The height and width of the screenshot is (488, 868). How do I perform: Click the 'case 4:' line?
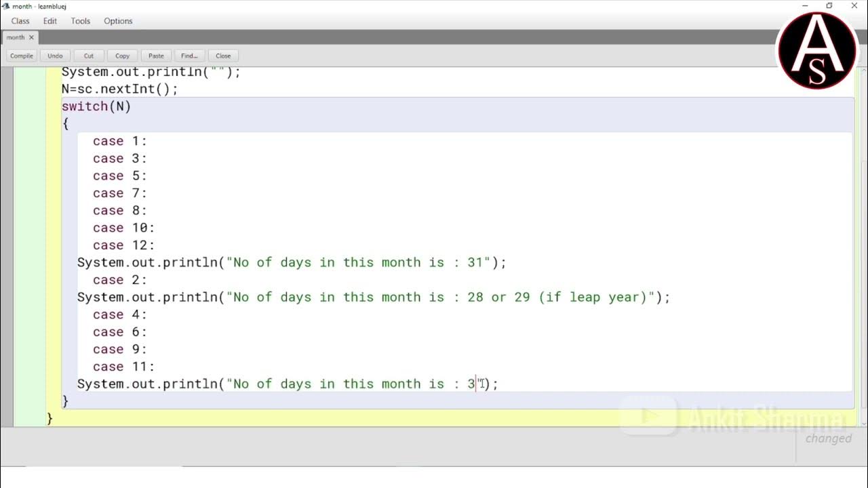click(120, 314)
